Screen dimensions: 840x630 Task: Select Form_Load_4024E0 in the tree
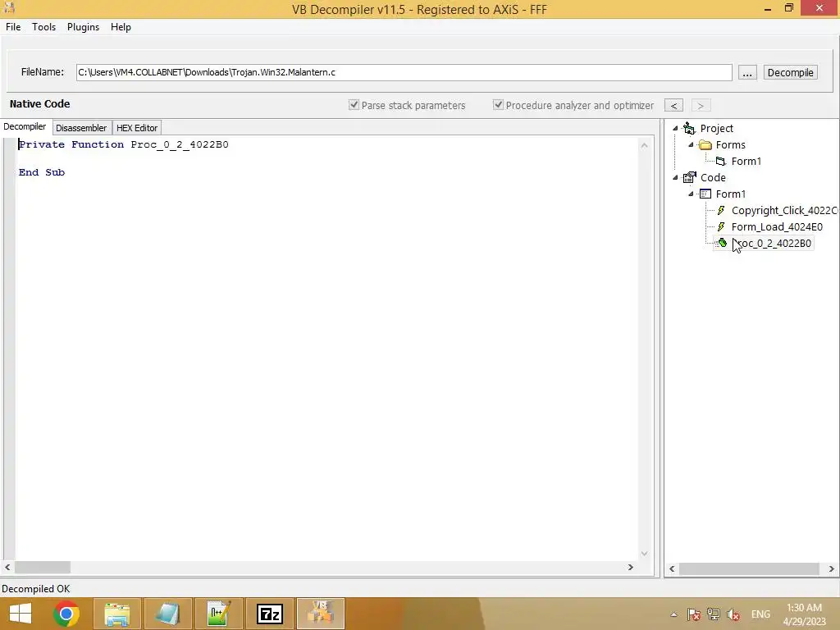pos(778,226)
